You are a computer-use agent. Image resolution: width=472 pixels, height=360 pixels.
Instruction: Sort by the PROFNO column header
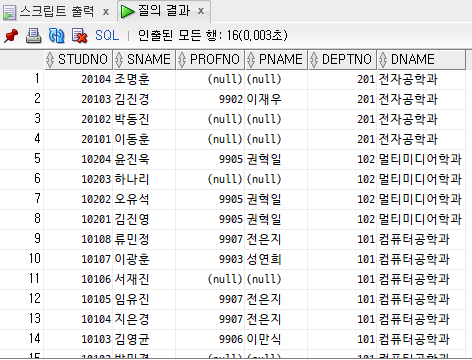(x=210, y=60)
